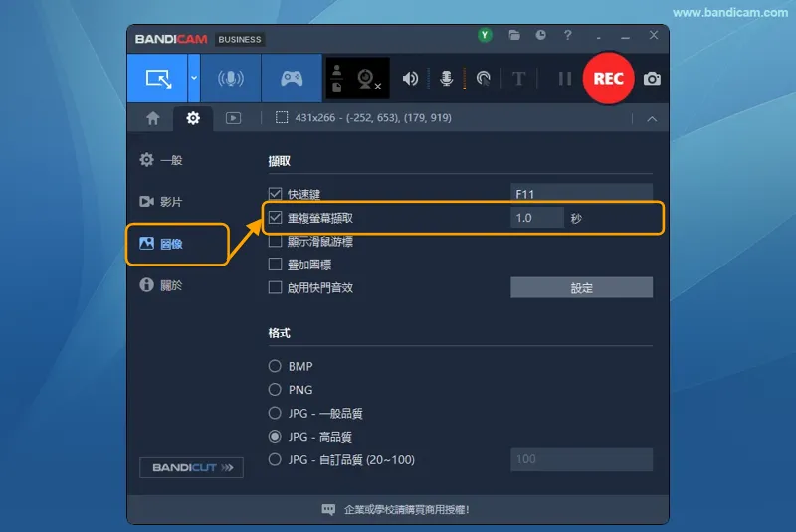Select JPG - 自訂品質 radio button

click(275, 459)
